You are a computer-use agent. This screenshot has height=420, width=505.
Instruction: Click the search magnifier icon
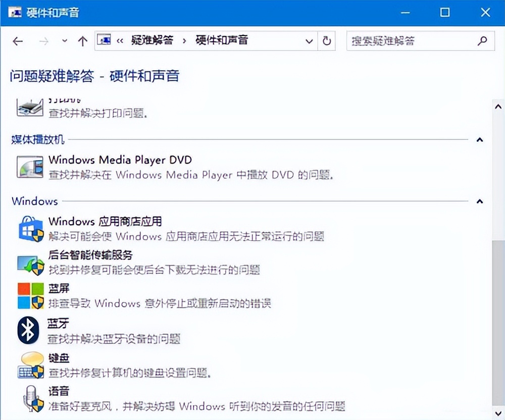point(482,41)
